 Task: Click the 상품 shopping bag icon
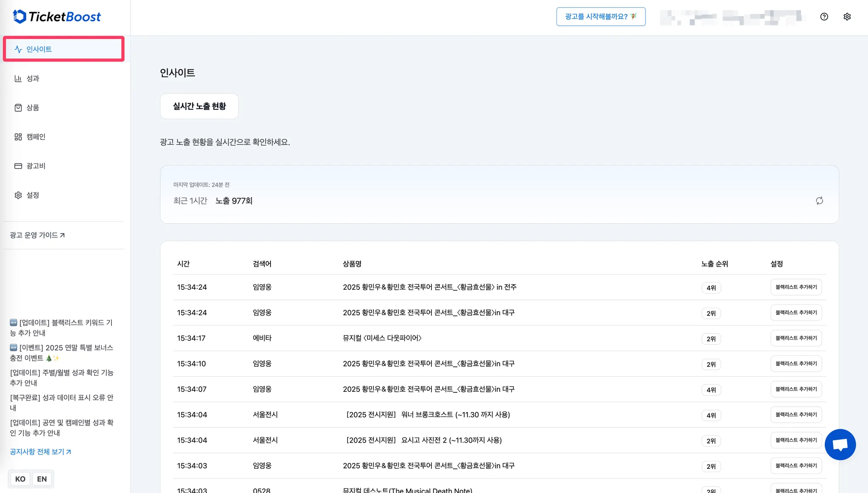pyautogui.click(x=18, y=108)
